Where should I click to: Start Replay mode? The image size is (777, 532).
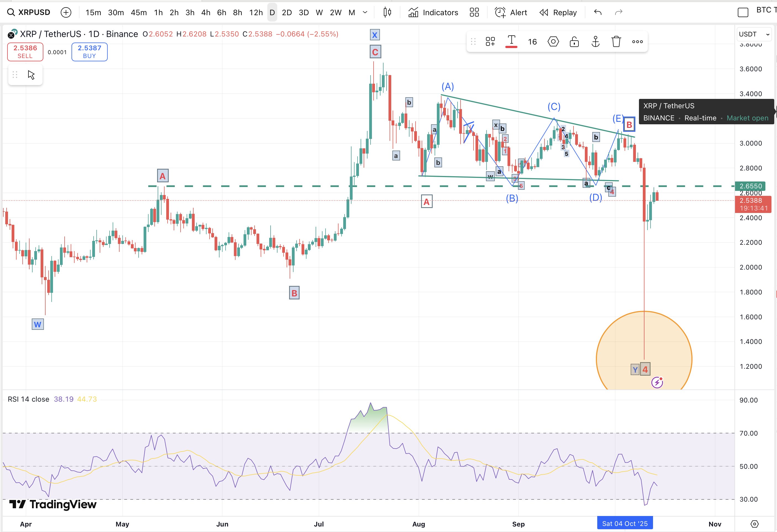[558, 12]
